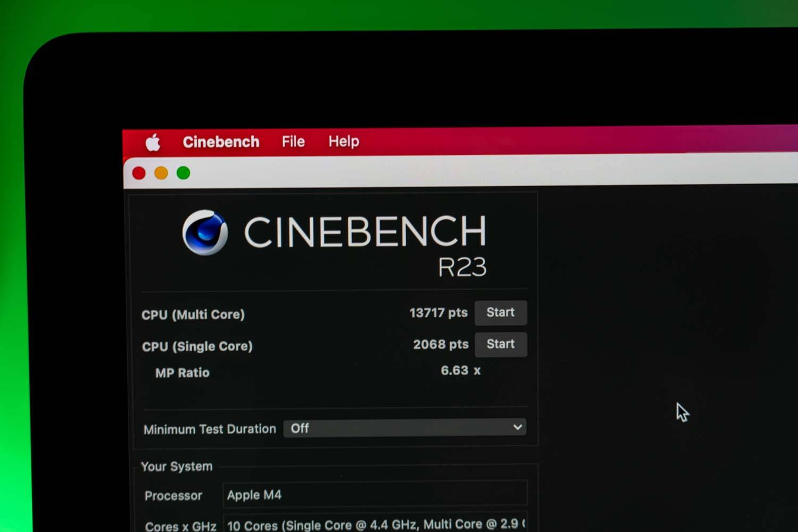Viewport: 798px width, 532px height.
Task: Click the green zoom window button
Action: (184, 173)
